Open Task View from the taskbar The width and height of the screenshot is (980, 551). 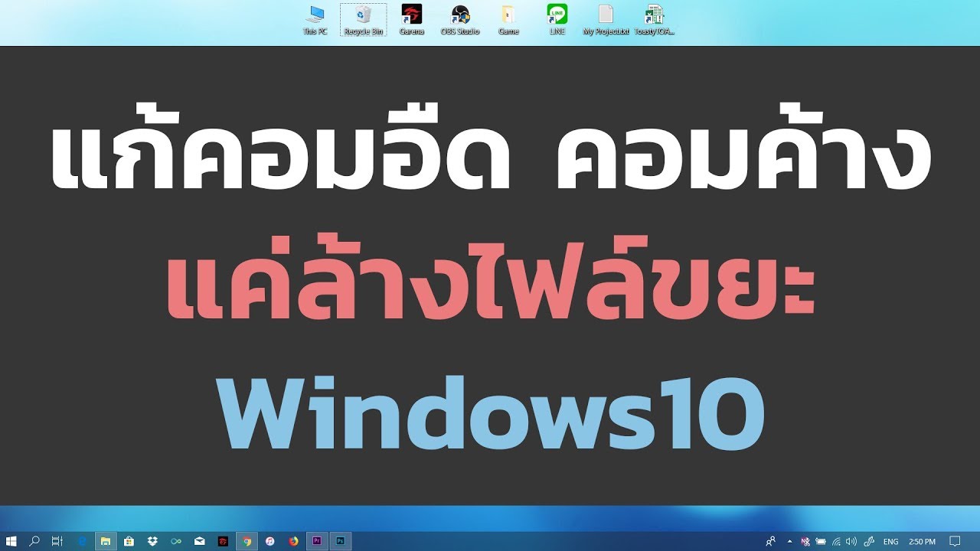tap(57, 541)
